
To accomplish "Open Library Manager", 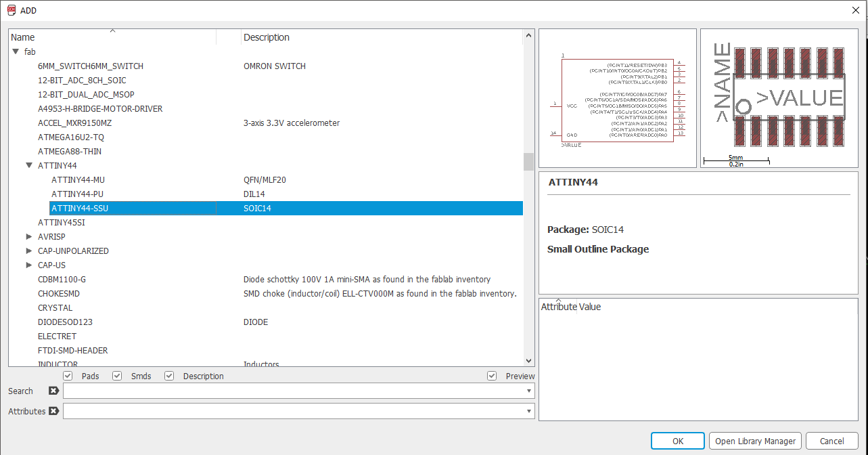I will [x=756, y=441].
